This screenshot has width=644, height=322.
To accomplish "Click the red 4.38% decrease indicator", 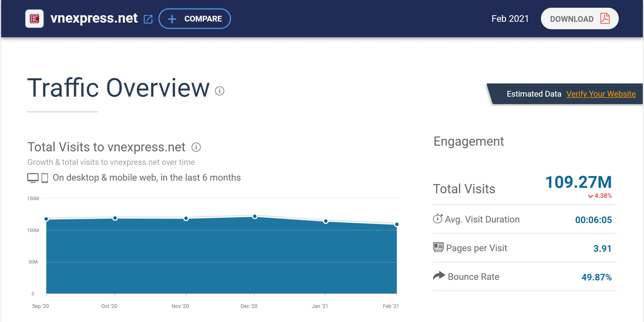I will pos(600,196).
